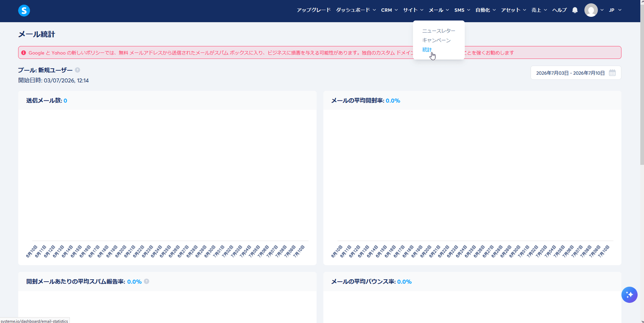Open the ヘルプ menu item
This screenshot has width=644, height=323.
pos(559,10)
